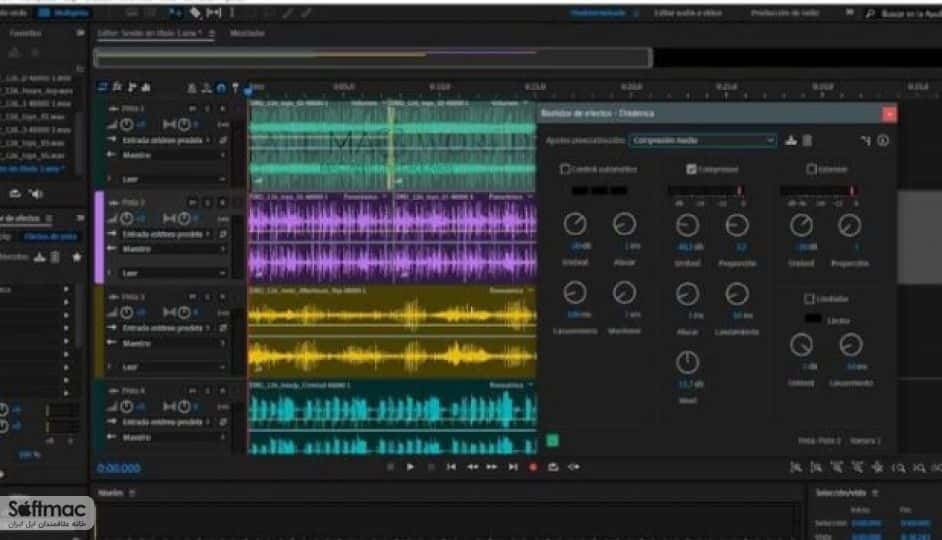The image size is (942, 540).
Task: Open Pista 4 input dropdown
Action: (x=166, y=422)
